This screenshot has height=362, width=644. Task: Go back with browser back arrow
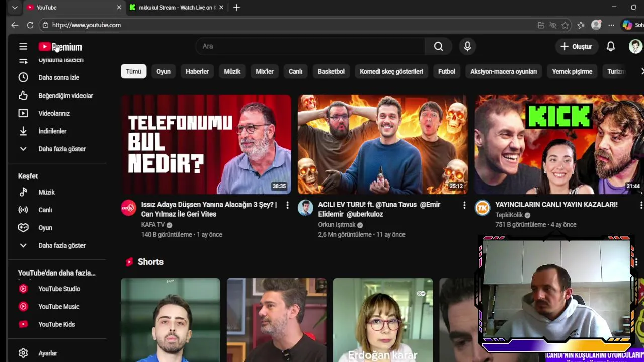click(x=15, y=25)
